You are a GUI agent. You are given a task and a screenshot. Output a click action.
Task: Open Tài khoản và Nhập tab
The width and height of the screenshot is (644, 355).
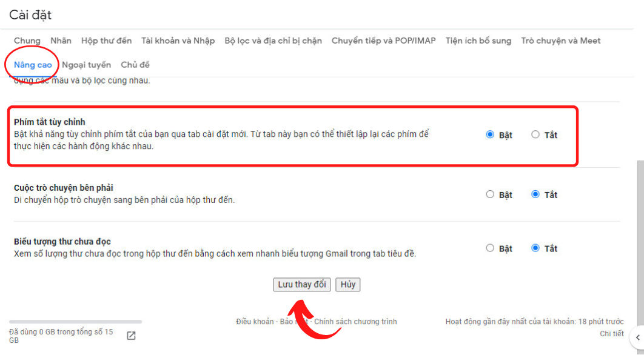tap(178, 41)
